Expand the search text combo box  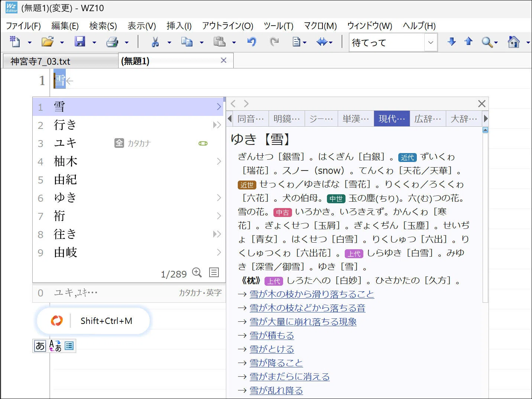click(431, 42)
